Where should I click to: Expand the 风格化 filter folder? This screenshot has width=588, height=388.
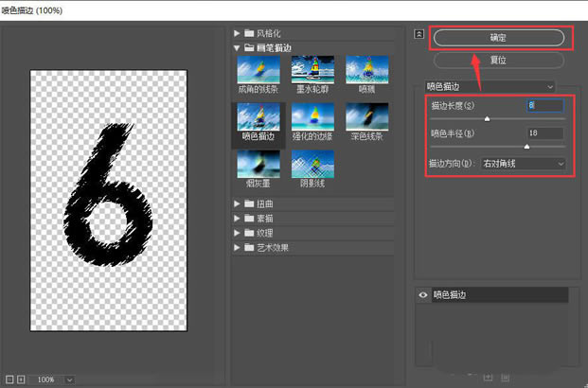point(237,33)
